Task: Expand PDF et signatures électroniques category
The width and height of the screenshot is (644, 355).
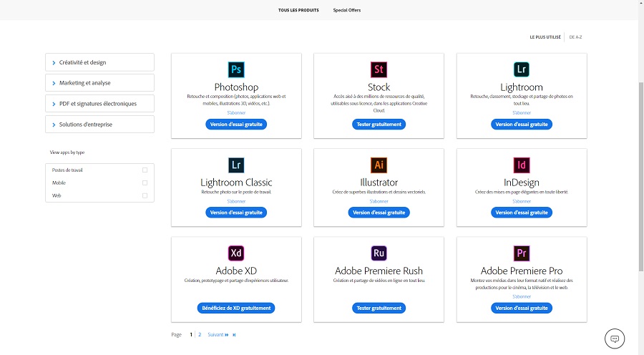Action: [99, 104]
